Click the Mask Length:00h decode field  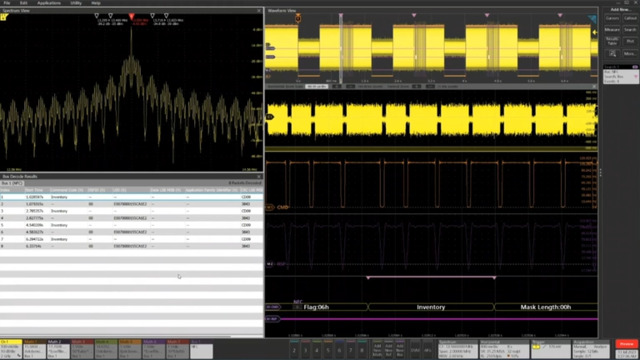coord(546,307)
